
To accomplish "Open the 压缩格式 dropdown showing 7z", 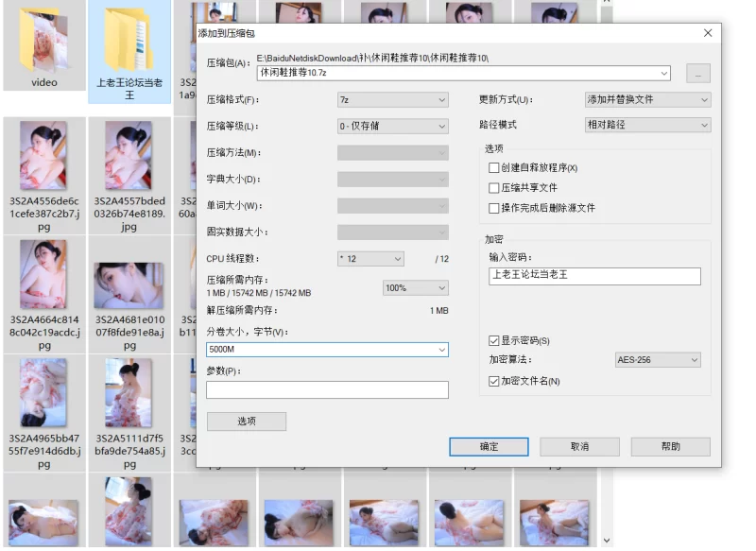I will point(393,100).
